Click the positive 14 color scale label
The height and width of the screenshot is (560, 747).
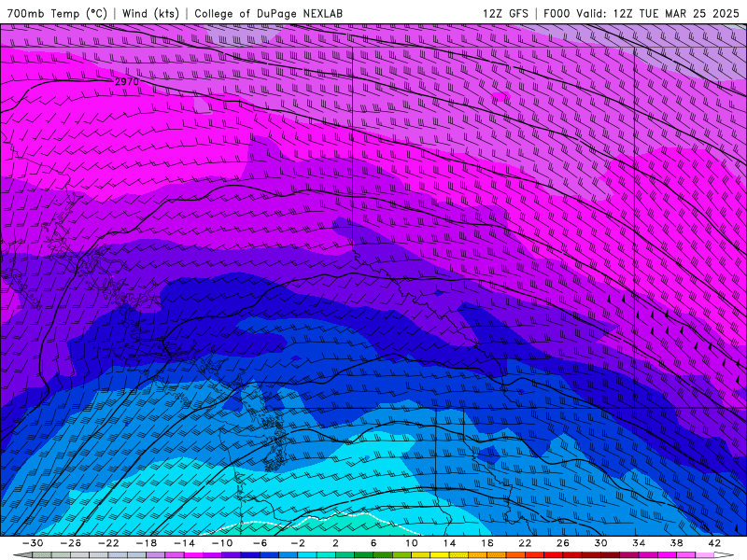click(x=449, y=543)
